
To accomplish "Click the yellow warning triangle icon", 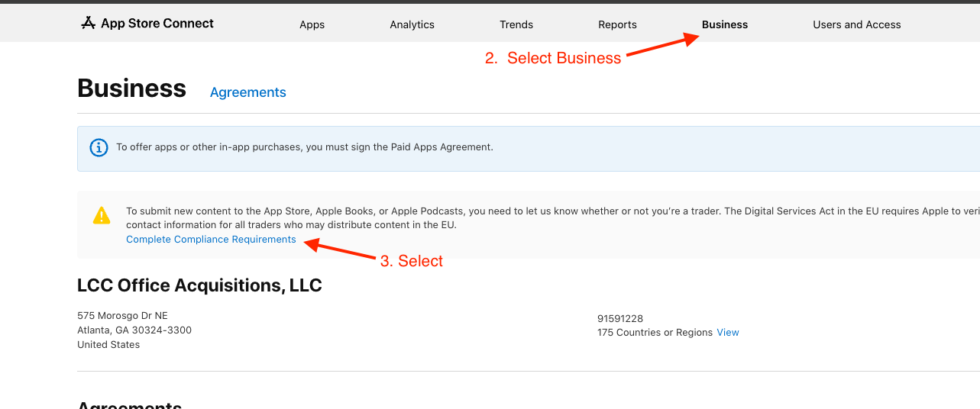I will (x=102, y=216).
